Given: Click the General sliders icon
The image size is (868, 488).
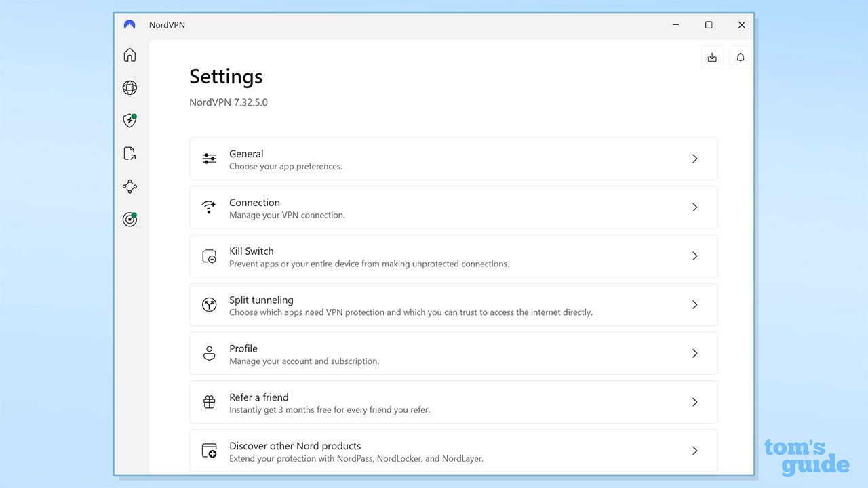Looking at the screenshot, I should [210, 159].
